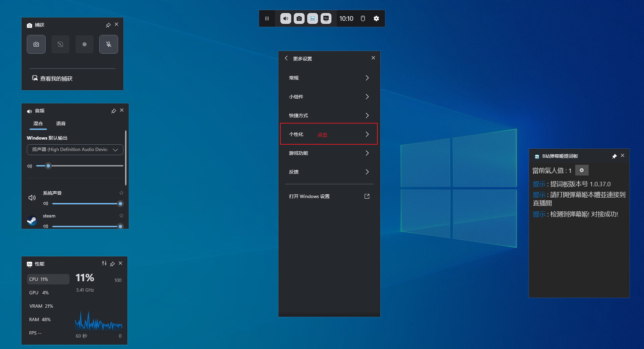This screenshot has width=644, height=349.
Task: Start recording with the record button
Action: tap(85, 44)
